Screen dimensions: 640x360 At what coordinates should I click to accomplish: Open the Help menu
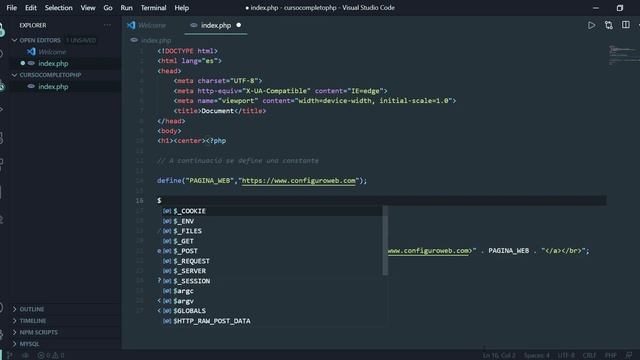click(182, 8)
